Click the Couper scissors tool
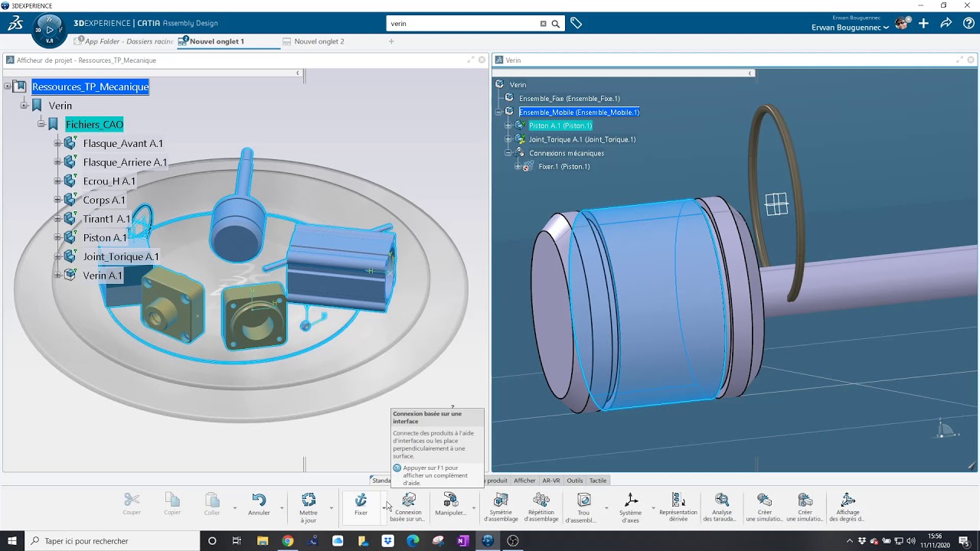 pos(132,505)
